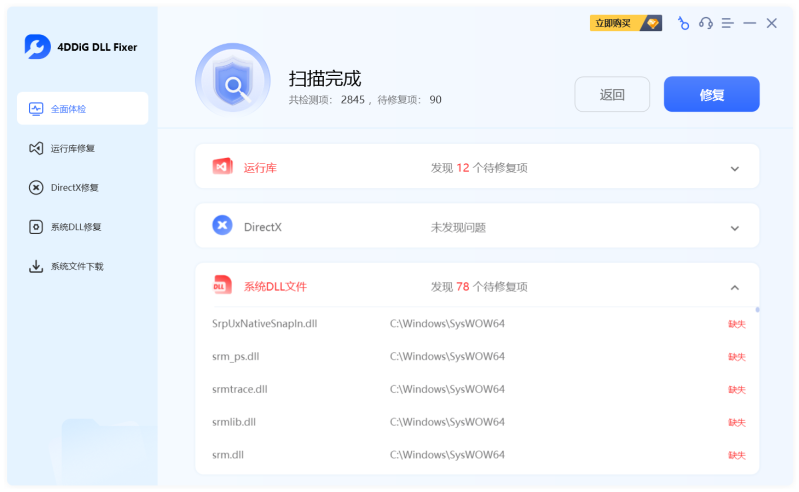Screen dimensions: 799x492
Task: Click the 4DDiG DLL Fixer logo icon
Action: tap(37, 47)
